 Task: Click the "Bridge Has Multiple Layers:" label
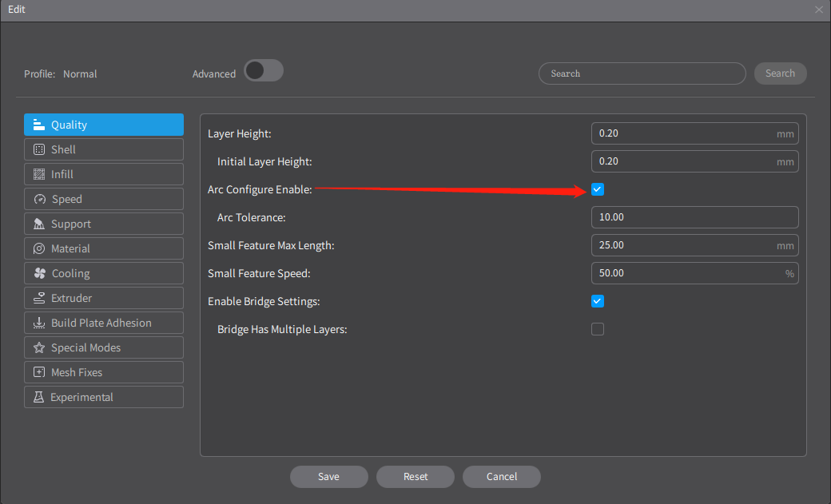tap(282, 330)
